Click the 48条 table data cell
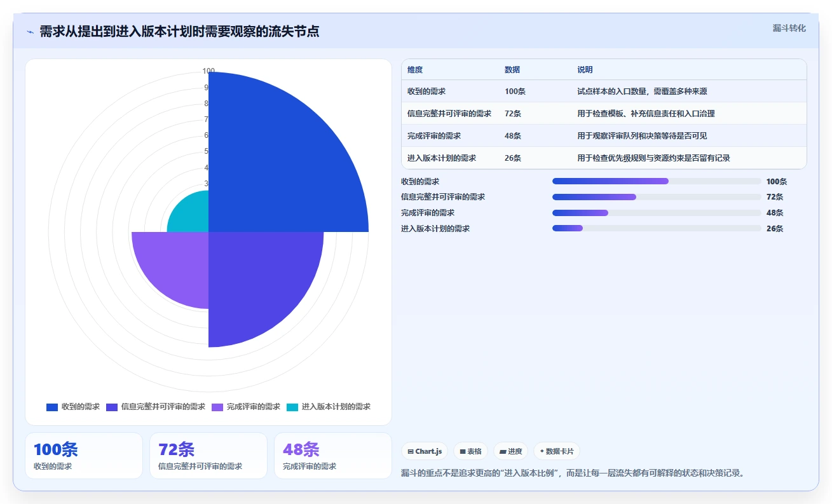This screenshot has height=504, width=832. coord(513,136)
